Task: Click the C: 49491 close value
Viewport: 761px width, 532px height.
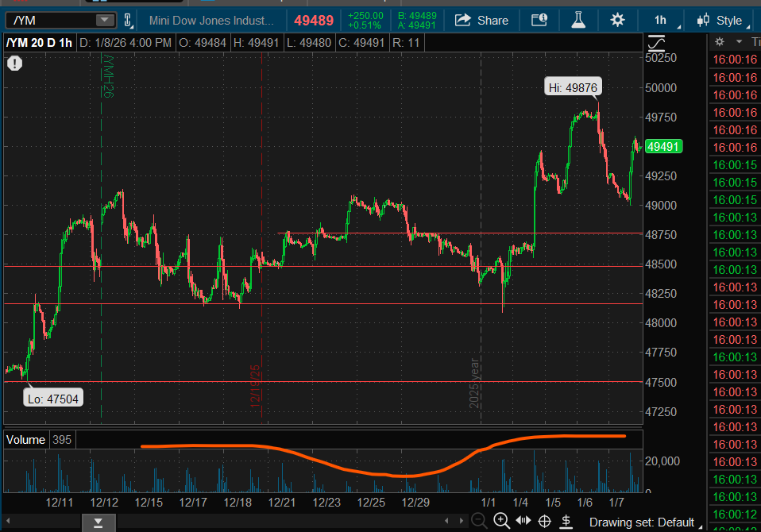Action: click(361, 43)
